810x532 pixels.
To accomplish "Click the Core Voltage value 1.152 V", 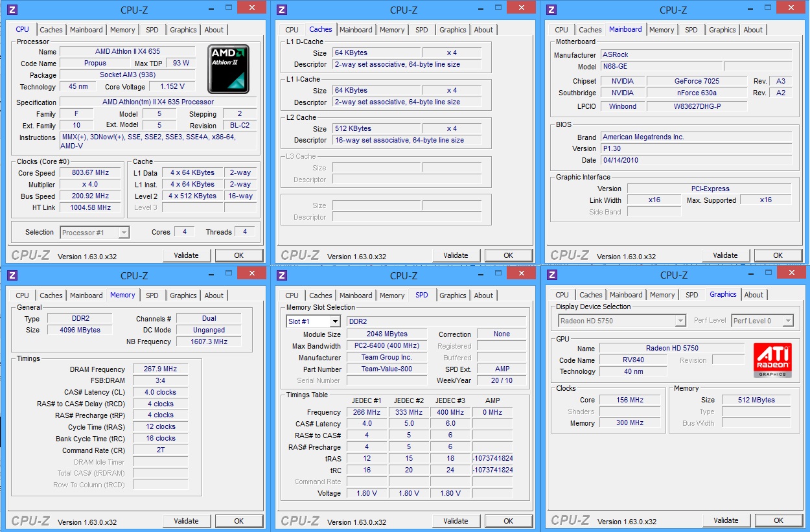I will tap(172, 87).
